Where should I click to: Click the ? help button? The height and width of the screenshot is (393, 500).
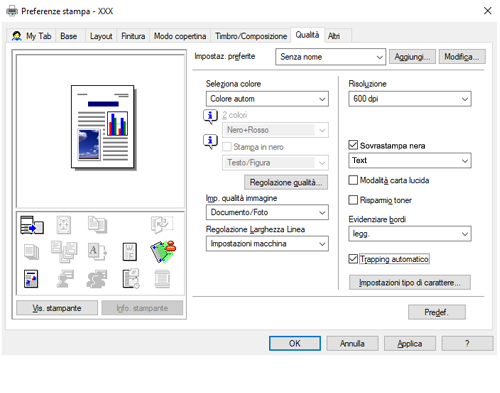(x=467, y=343)
